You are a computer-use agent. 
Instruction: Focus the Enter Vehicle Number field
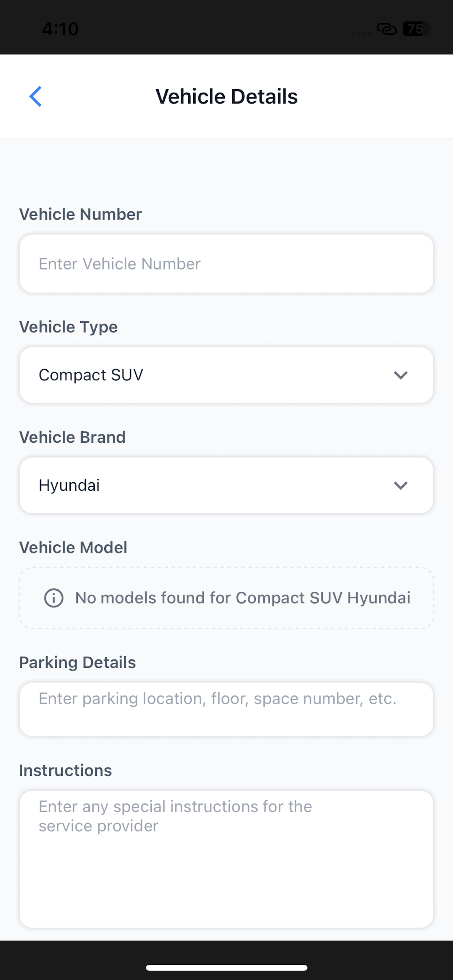[226, 264]
